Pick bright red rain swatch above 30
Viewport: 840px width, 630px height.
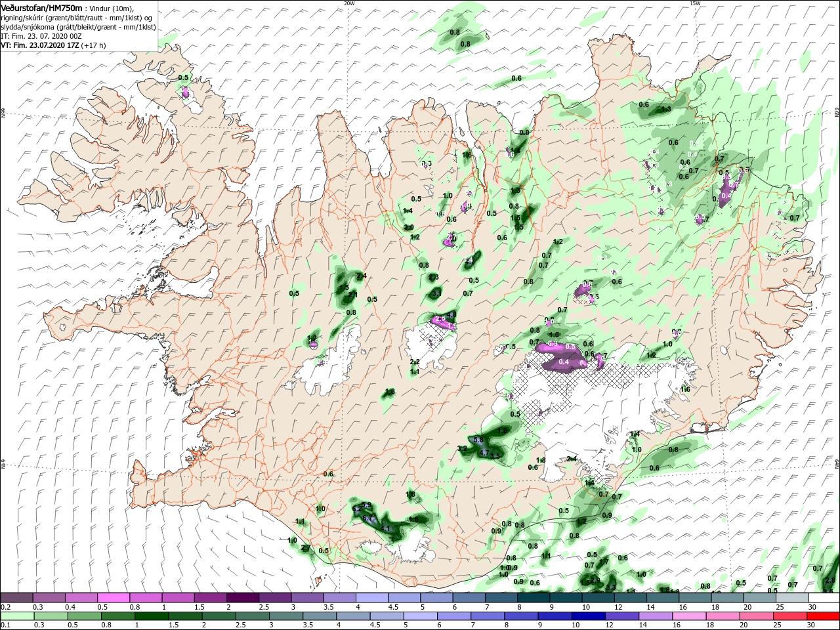tap(823, 616)
